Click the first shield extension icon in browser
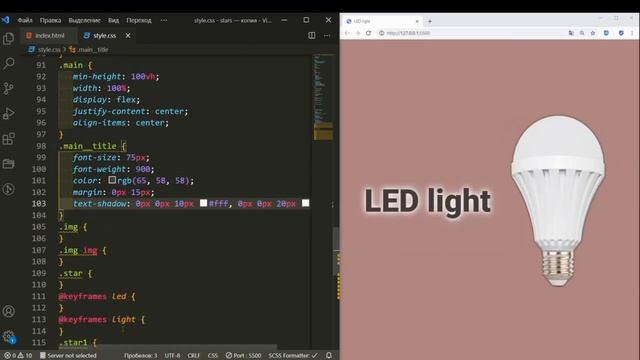Screen dimensions: 640x360 pyautogui.click(x=606, y=33)
